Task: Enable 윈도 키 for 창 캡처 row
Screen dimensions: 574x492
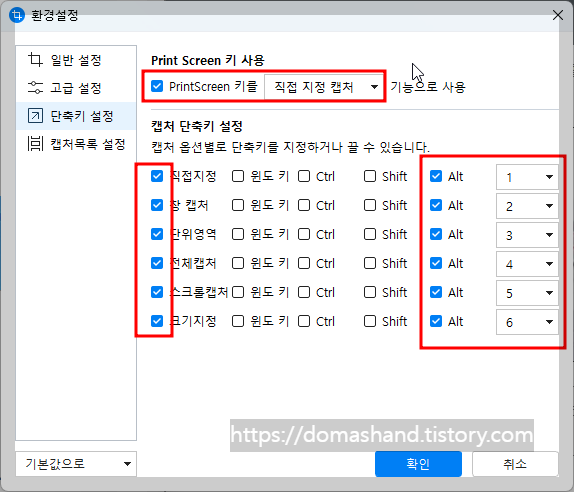Action: (x=238, y=205)
